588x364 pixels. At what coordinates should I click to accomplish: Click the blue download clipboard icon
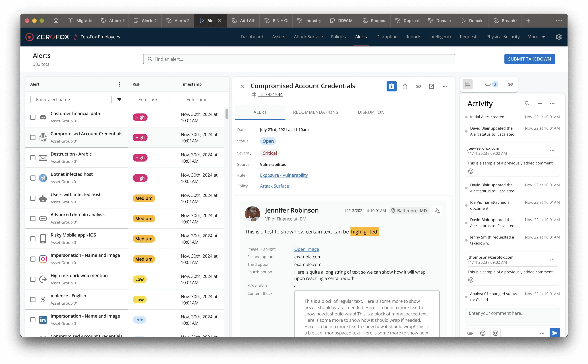click(x=392, y=86)
